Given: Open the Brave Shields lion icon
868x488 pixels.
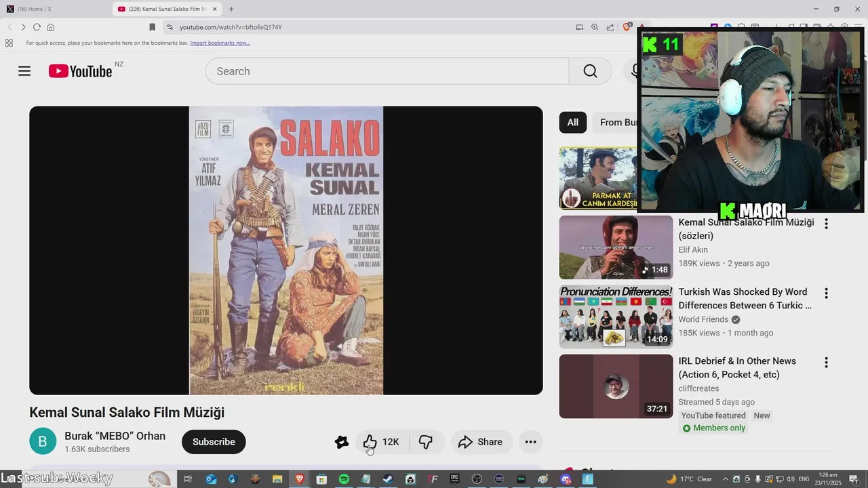Looking at the screenshot, I should click(627, 27).
